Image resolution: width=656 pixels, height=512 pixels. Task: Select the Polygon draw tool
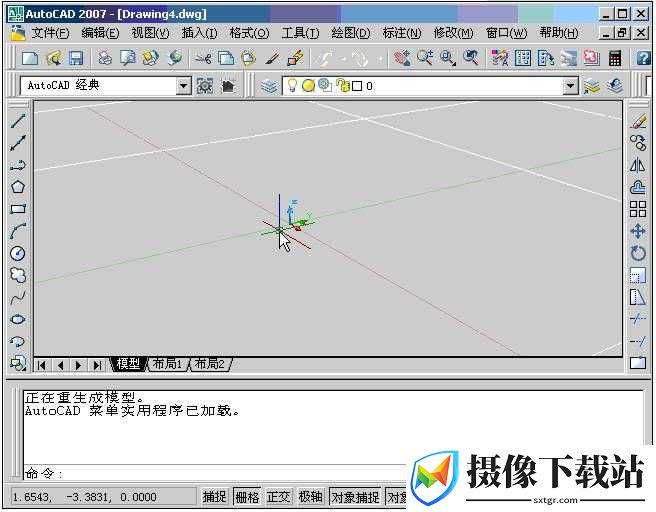[18, 187]
